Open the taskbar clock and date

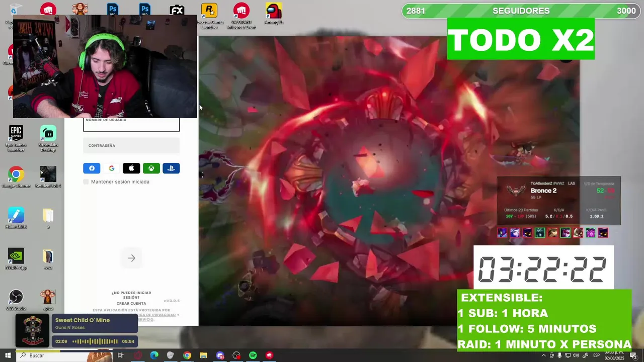(x=614, y=355)
